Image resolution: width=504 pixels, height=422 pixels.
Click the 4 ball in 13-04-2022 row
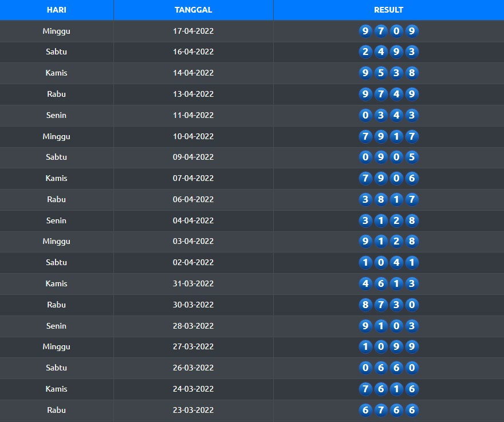[x=396, y=94]
